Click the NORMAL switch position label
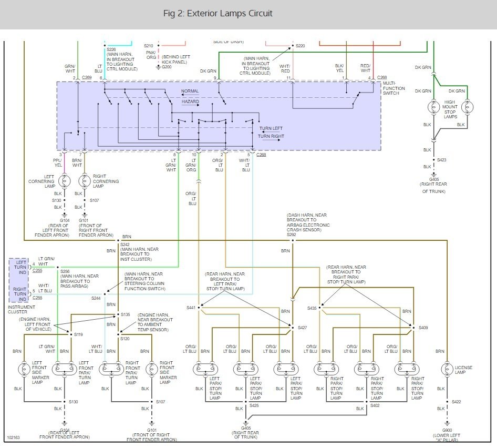 (x=190, y=91)
